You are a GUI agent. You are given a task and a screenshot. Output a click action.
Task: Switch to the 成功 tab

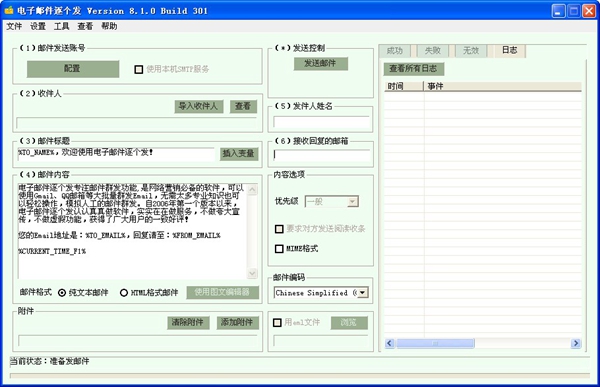(395, 51)
